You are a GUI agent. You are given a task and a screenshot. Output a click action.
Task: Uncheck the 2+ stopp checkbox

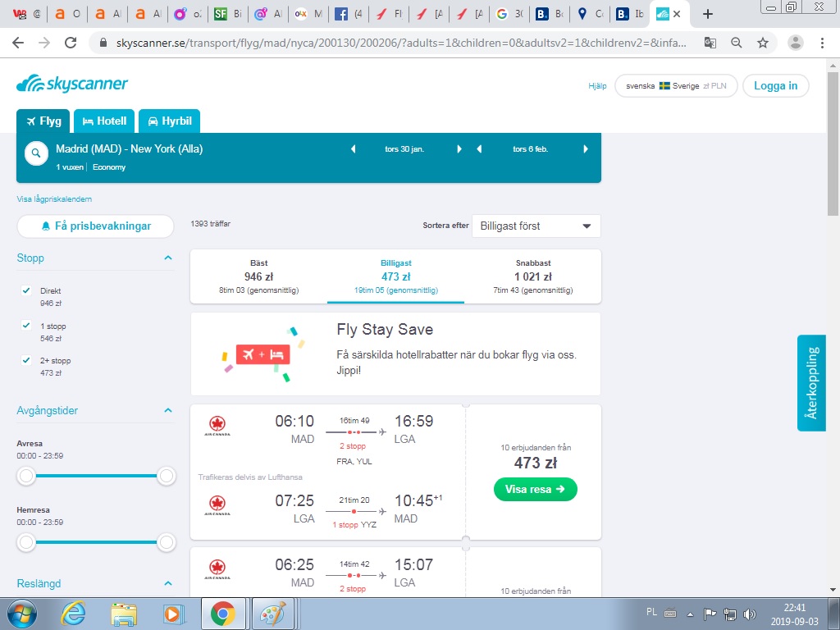(25, 360)
